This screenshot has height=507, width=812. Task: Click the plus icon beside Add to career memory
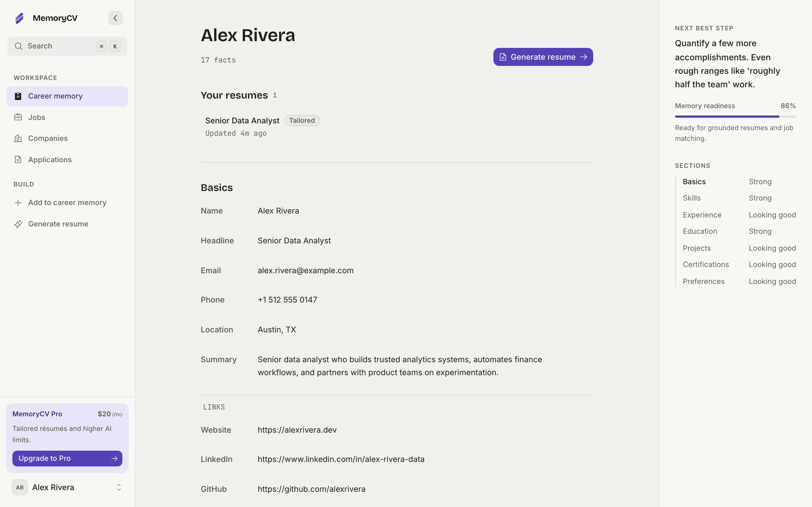click(18, 203)
